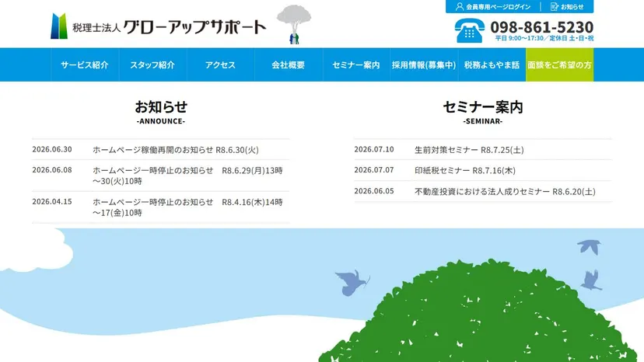
Task: Click the blue telephone icon
Action: pos(470,30)
